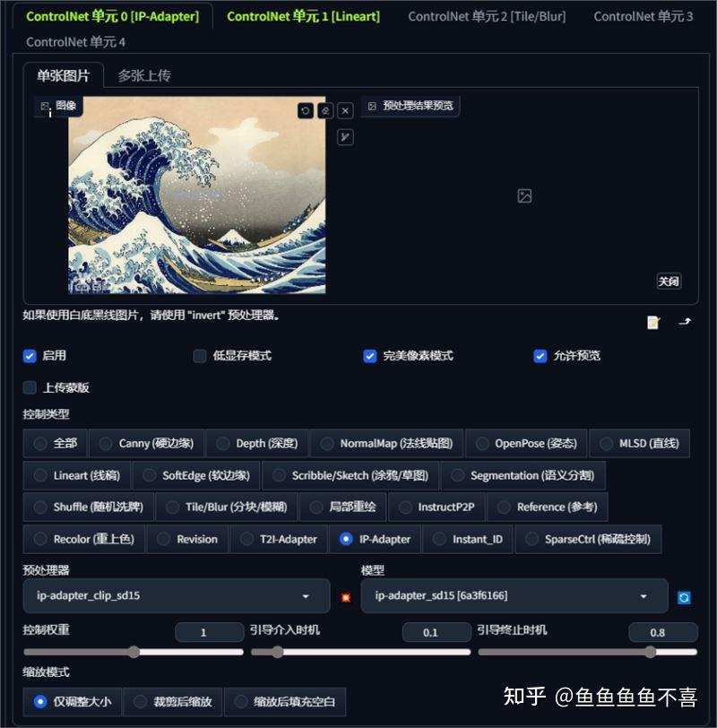
Task: Click the pen sketch icon below the X button
Action: point(344,137)
